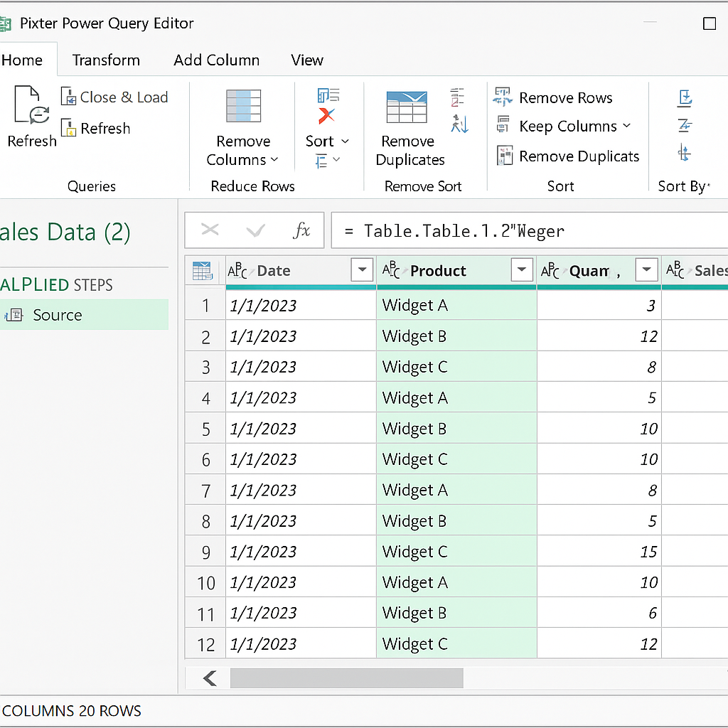Cancel formula with the X button
728x728 pixels.
[210, 230]
